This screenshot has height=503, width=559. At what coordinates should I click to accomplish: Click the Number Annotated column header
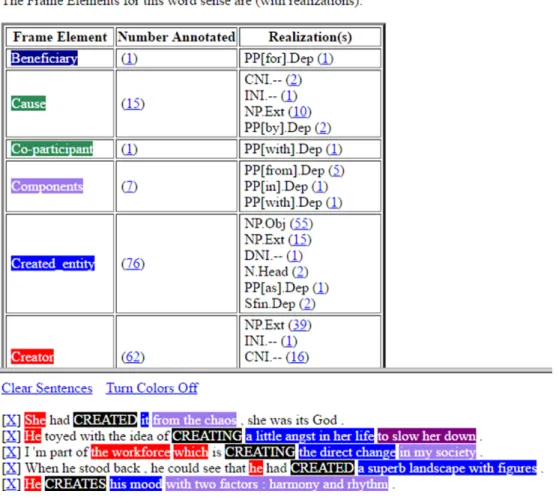pos(176,37)
